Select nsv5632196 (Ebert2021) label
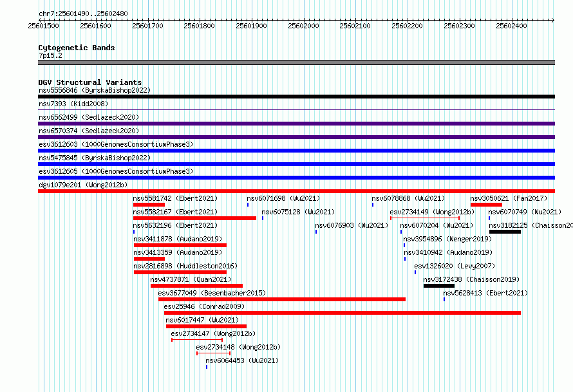Image resolution: width=573 pixels, height=392 pixels. pyautogui.click(x=175, y=225)
